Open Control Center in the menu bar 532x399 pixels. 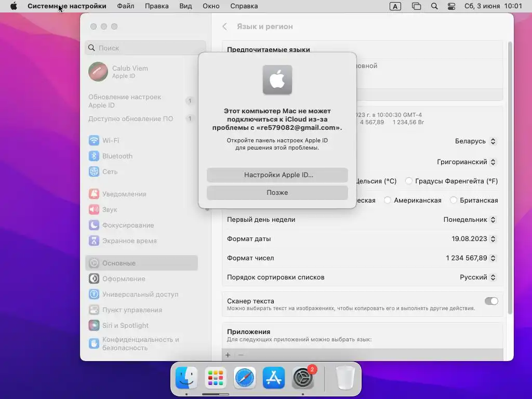coord(451,6)
